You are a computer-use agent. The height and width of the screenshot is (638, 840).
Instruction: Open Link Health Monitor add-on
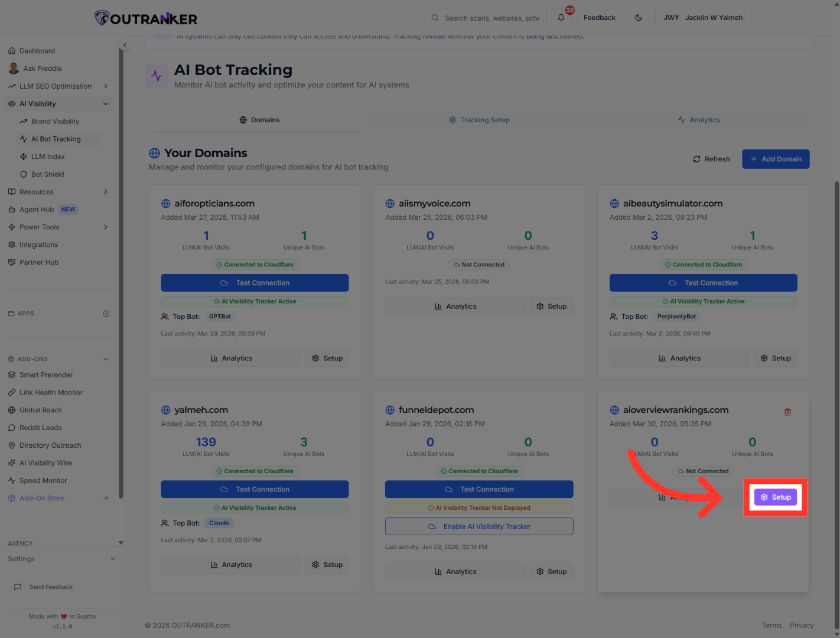(51, 393)
